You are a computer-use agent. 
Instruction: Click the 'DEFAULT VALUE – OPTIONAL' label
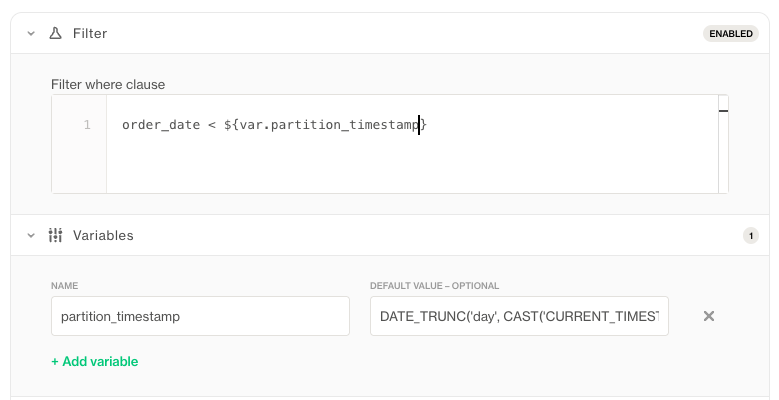(434, 286)
